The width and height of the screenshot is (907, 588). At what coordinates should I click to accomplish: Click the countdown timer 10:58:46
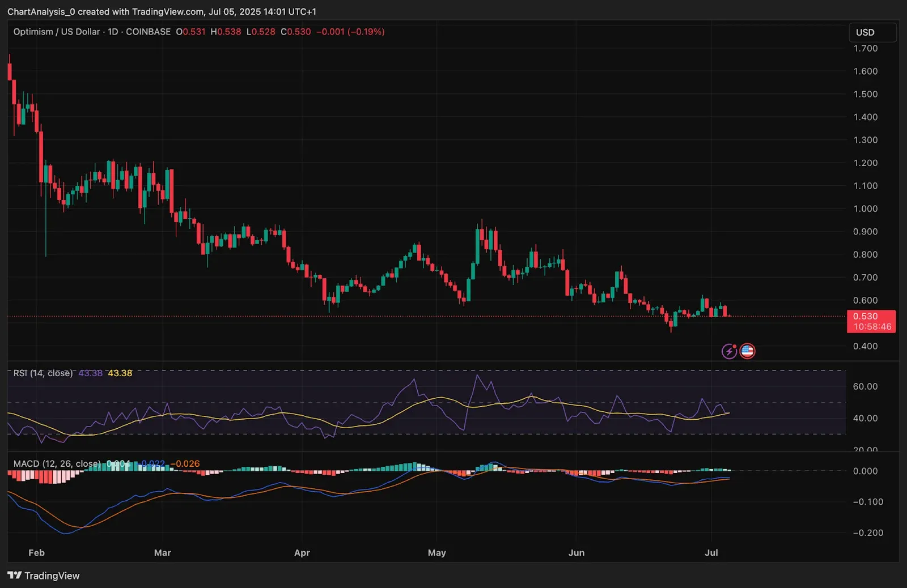point(871,326)
